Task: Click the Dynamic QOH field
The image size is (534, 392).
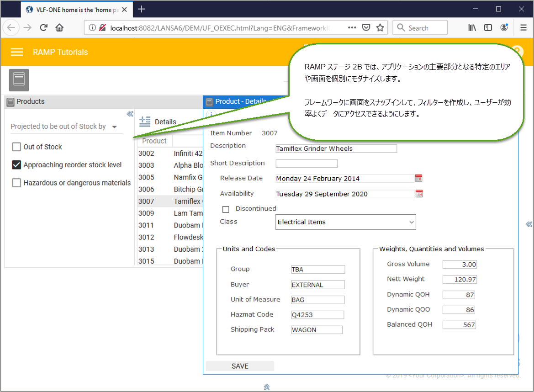Action: tap(459, 295)
